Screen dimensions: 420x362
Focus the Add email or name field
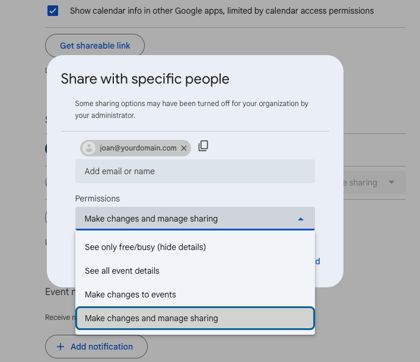point(195,171)
